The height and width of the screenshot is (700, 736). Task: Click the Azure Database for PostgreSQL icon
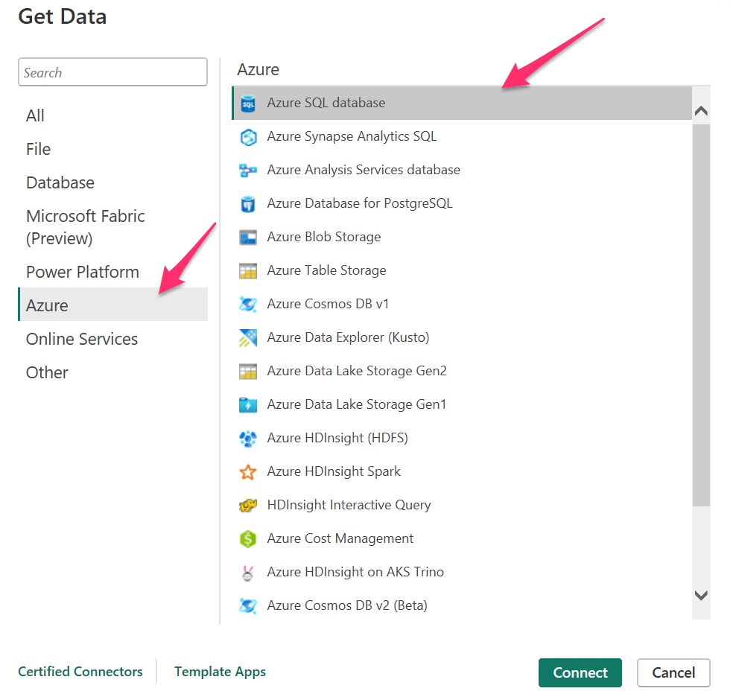coord(248,204)
